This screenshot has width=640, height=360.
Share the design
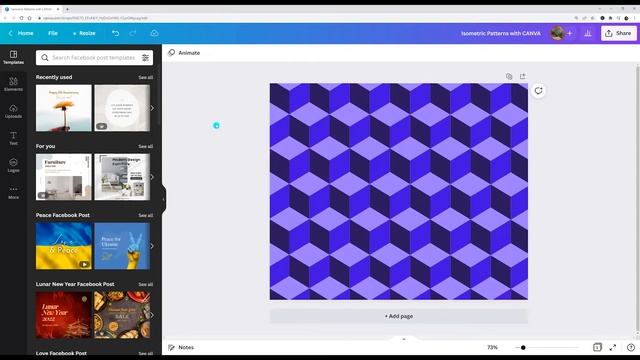618,33
